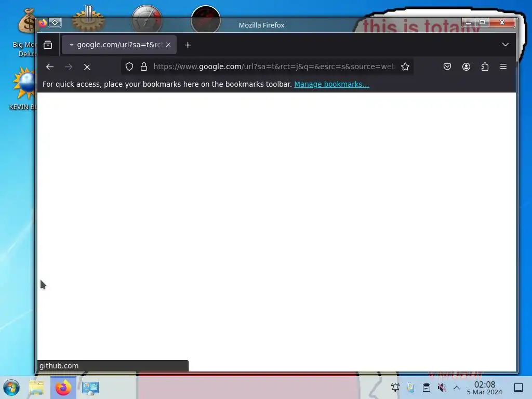The width and height of the screenshot is (532, 399).
Task: Minimize the Firefox window
Action: [x=469, y=22]
